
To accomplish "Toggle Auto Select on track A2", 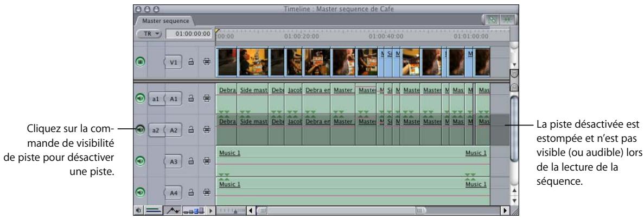I will (x=207, y=130).
